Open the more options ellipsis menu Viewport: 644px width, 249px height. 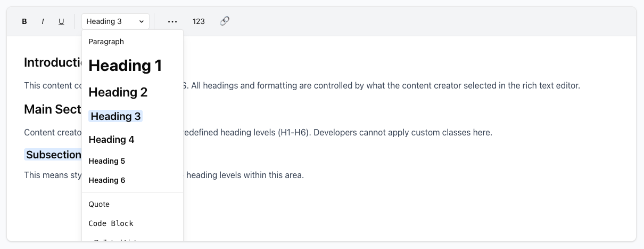172,21
